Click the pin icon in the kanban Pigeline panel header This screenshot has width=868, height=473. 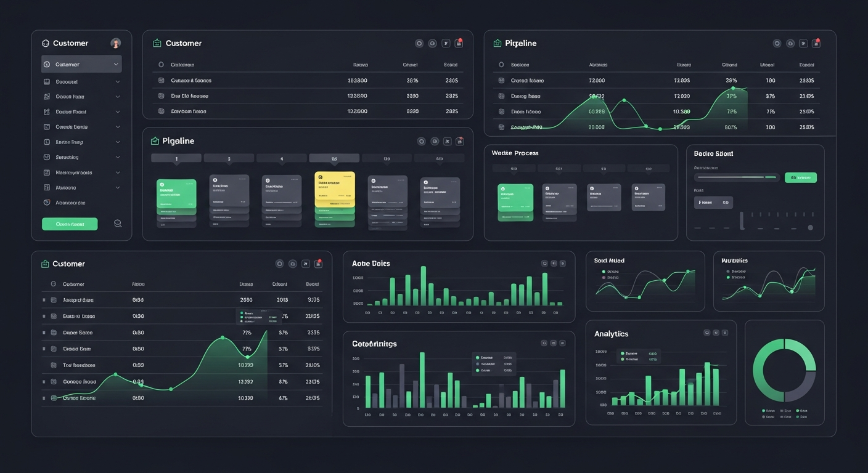tap(448, 141)
